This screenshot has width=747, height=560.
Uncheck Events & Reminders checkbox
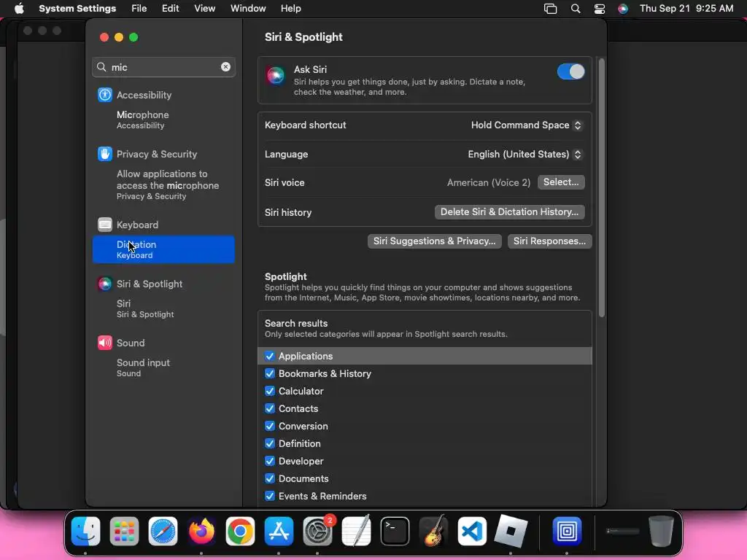(270, 496)
